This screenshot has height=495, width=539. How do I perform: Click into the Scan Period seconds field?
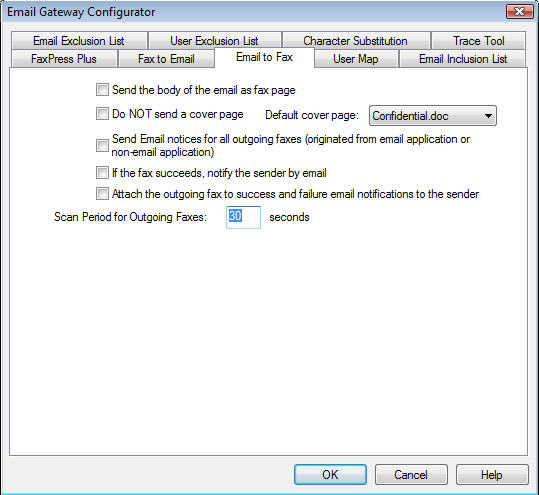(243, 217)
